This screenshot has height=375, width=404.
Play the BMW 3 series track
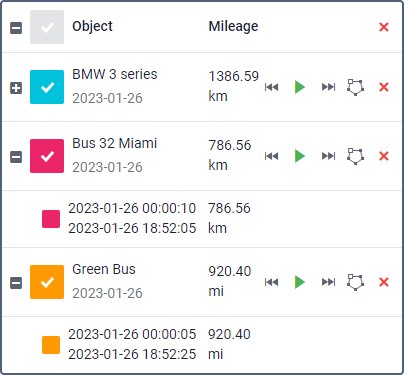point(300,87)
